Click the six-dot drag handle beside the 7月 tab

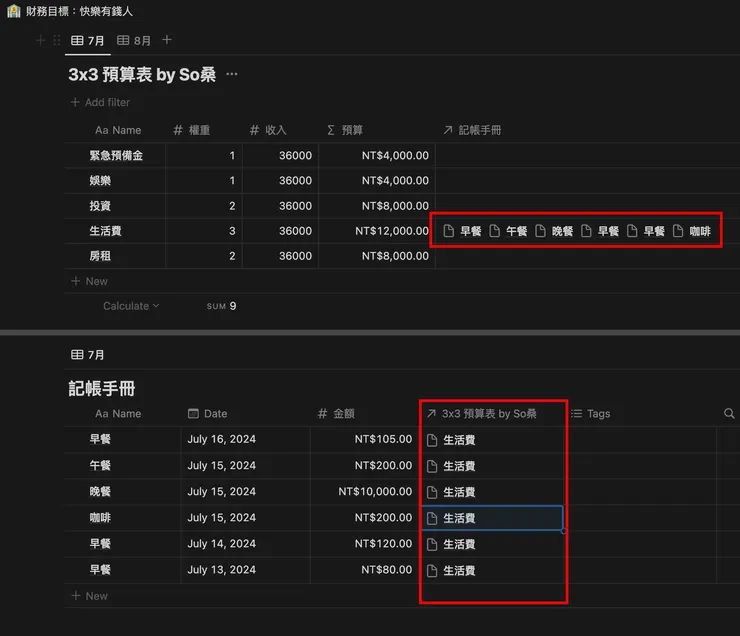(57, 41)
